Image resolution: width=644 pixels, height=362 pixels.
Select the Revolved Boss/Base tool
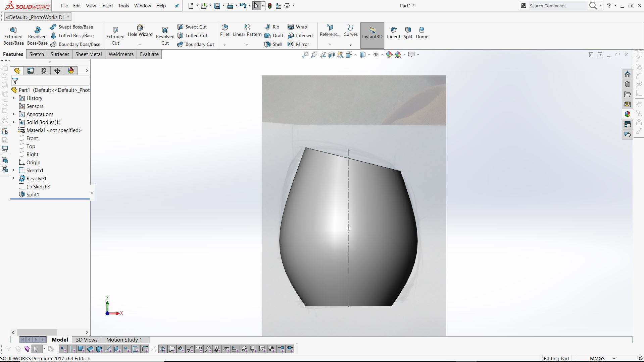point(37,36)
